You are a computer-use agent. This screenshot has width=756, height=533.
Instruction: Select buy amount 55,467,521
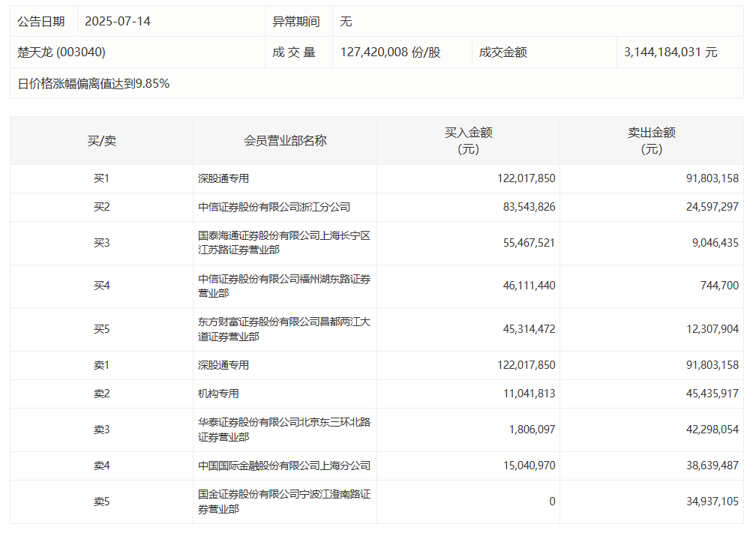point(529,243)
